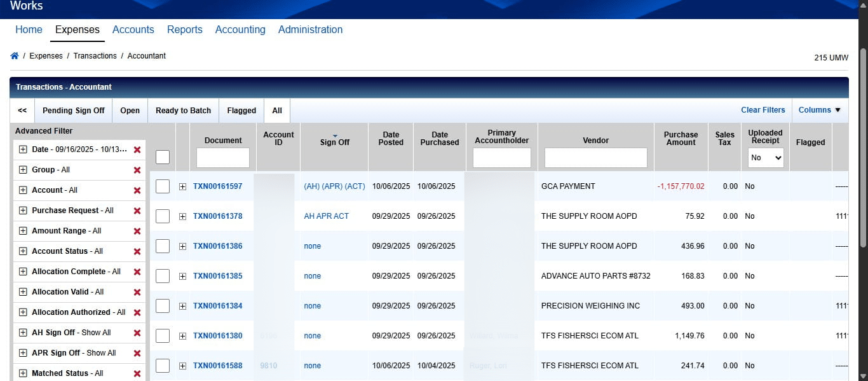The height and width of the screenshot is (381, 868).
Task: Select checkbox for TXN00161378
Action: pos(163,216)
